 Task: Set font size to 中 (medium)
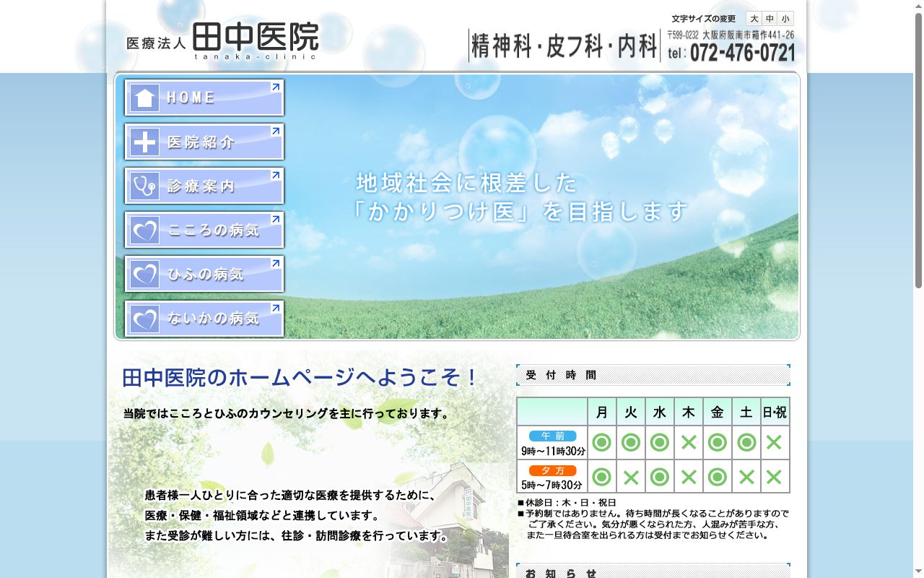(770, 19)
